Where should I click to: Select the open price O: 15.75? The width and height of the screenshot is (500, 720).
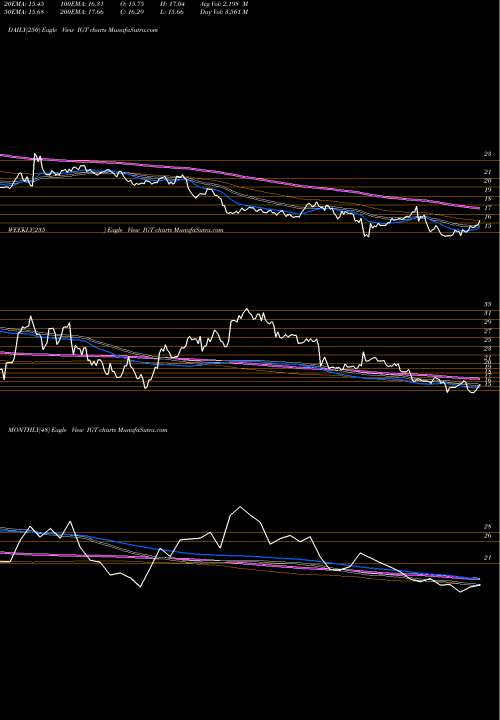pyautogui.click(x=133, y=4)
